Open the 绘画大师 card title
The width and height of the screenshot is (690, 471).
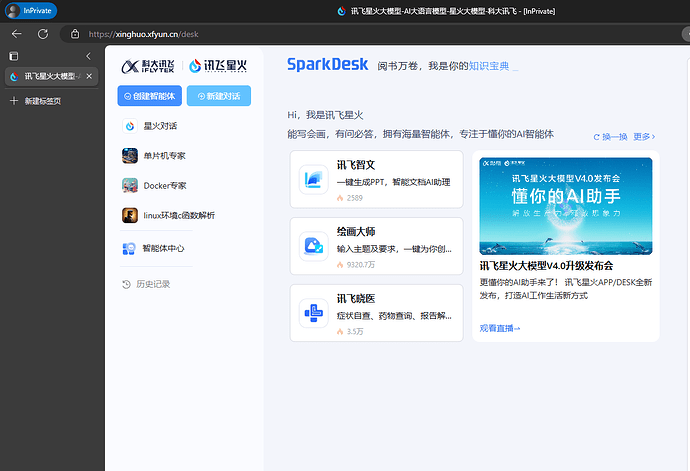point(356,232)
